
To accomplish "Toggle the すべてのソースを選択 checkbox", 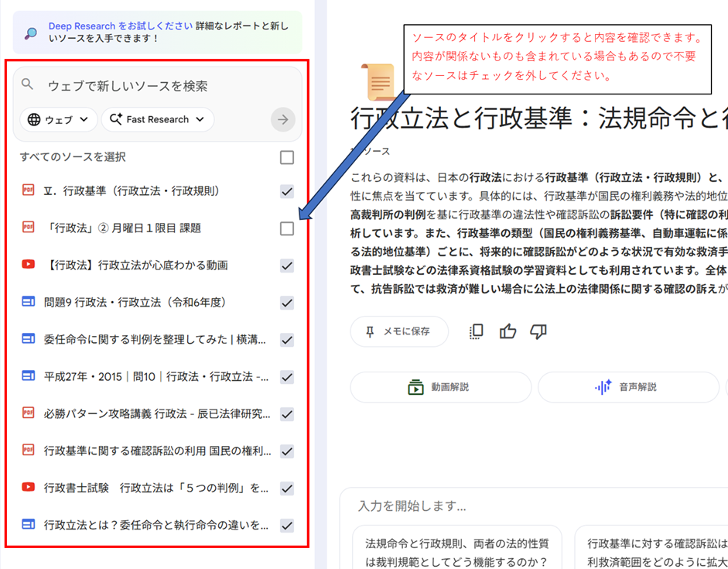I will point(287,157).
